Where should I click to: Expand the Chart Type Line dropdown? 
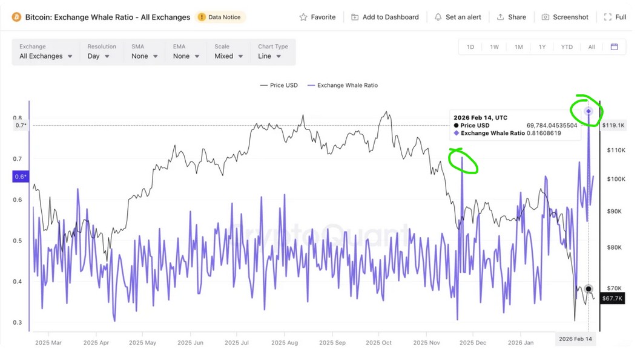pos(270,56)
